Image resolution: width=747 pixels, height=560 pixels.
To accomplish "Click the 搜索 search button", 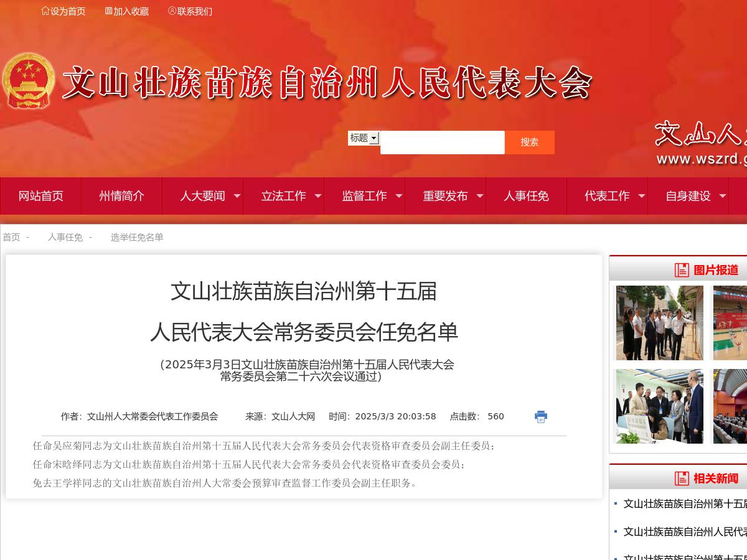I will pyautogui.click(x=530, y=142).
